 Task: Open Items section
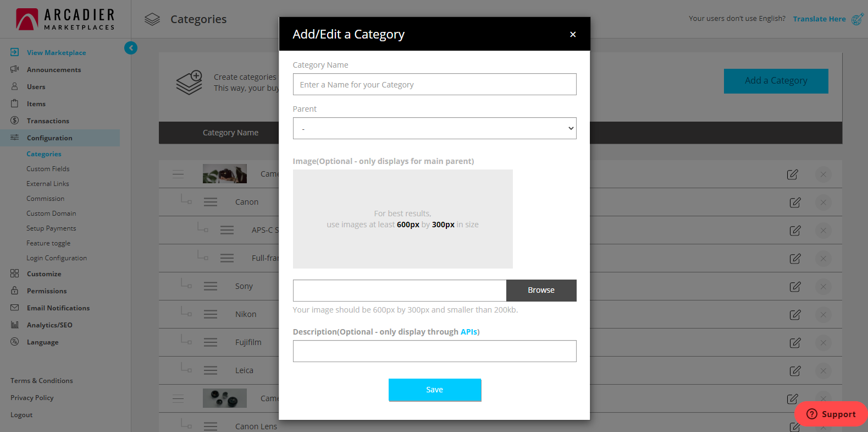pyautogui.click(x=36, y=104)
